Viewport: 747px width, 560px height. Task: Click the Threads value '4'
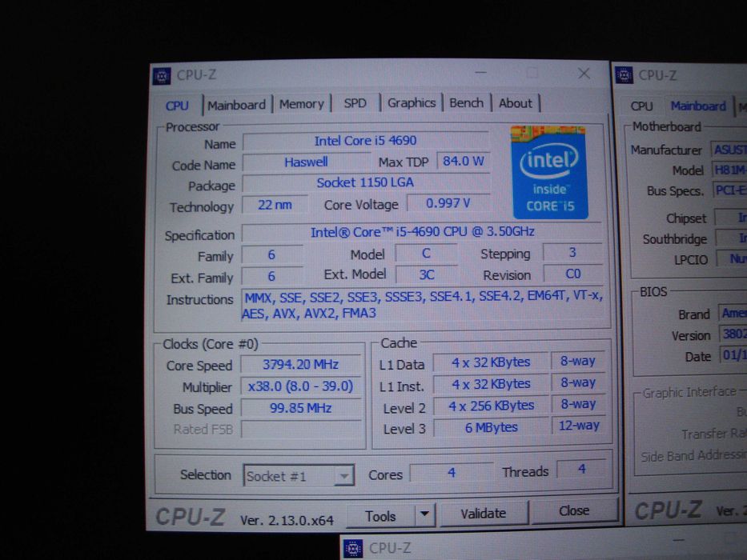582,470
